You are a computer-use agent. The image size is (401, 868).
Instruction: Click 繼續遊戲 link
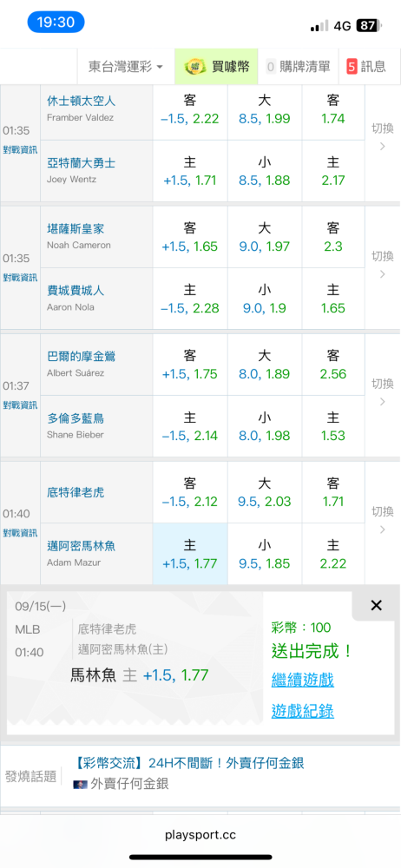pyautogui.click(x=302, y=680)
